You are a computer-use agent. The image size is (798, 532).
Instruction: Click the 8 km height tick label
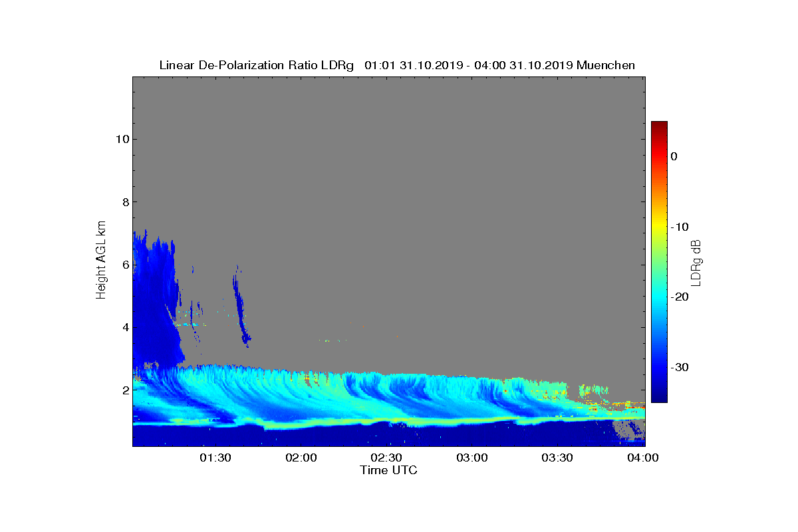tap(124, 202)
